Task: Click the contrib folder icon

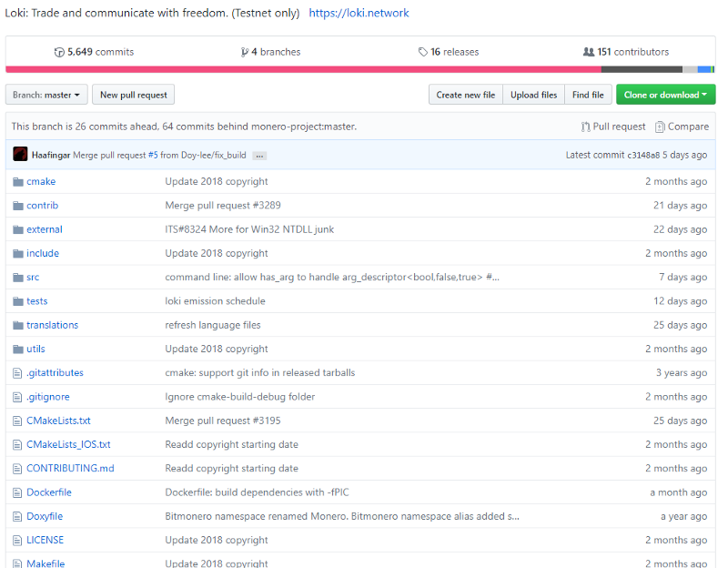Action: pyautogui.click(x=18, y=206)
